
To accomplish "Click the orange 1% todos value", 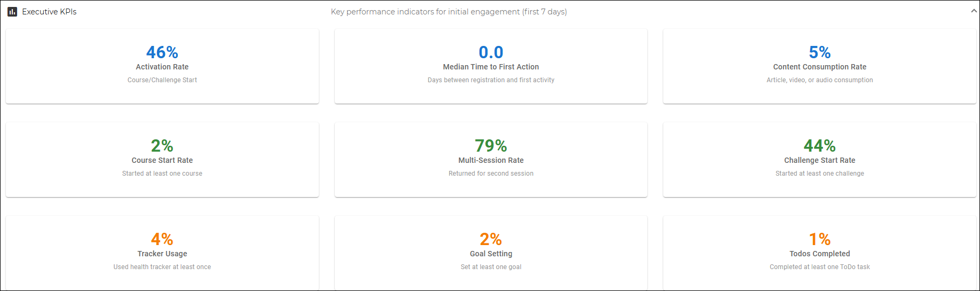I will pos(820,239).
